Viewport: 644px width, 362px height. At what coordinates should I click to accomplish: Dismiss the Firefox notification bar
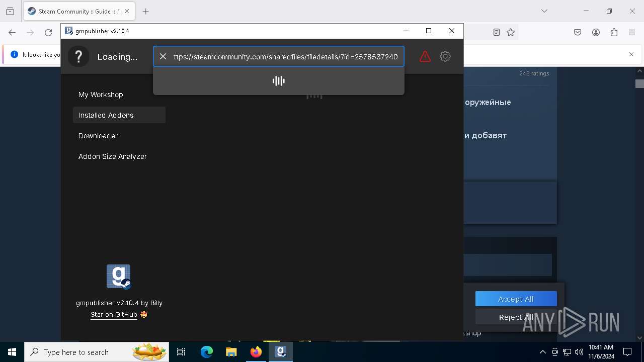tap(631, 54)
